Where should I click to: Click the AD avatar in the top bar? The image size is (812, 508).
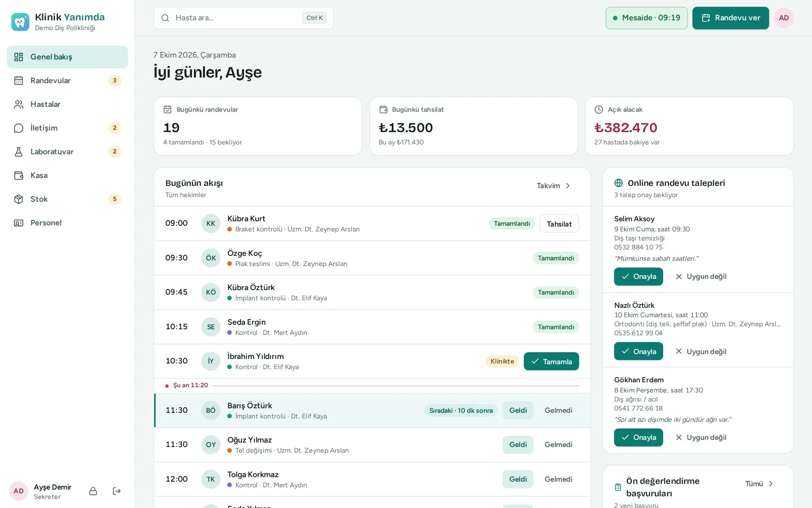coord(783,18)
